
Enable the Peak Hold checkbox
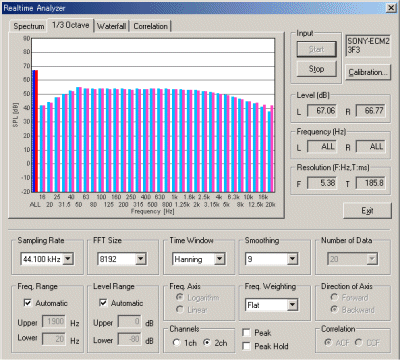246,346
